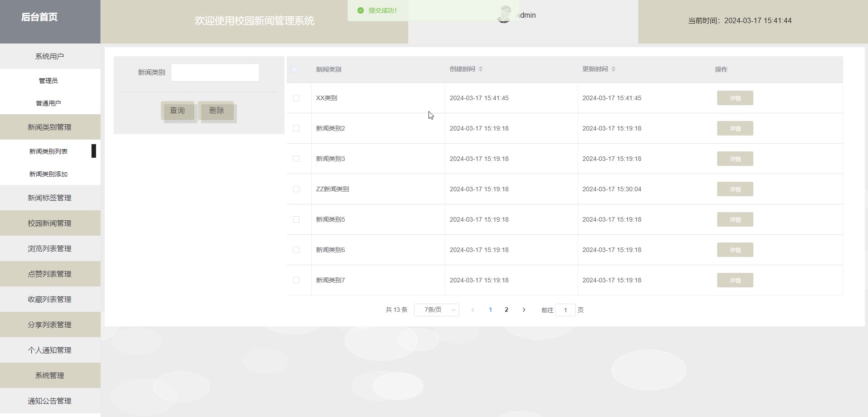Expand 分享列表管理 sidebar menu
This screenshot has width=868, height=417.
50,325
